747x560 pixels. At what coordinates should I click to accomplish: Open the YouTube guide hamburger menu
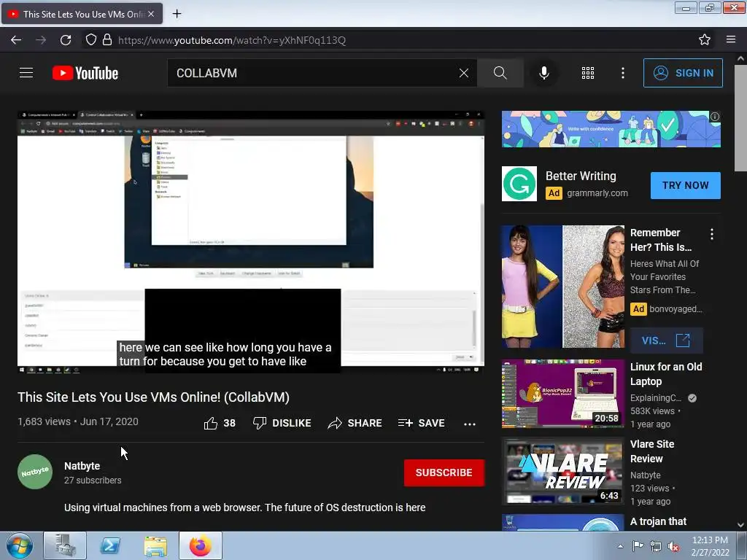(x=26, y=73)
